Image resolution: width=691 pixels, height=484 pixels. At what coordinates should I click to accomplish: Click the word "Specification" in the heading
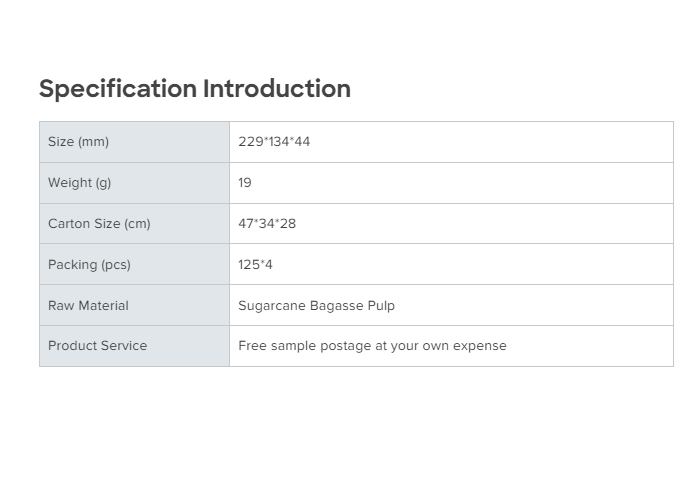point(118,89)
